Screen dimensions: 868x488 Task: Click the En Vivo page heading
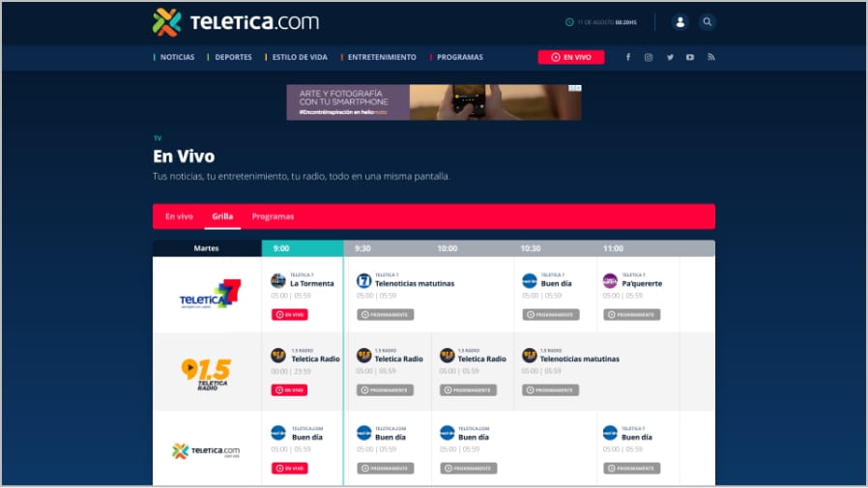[x=184, y=156]
